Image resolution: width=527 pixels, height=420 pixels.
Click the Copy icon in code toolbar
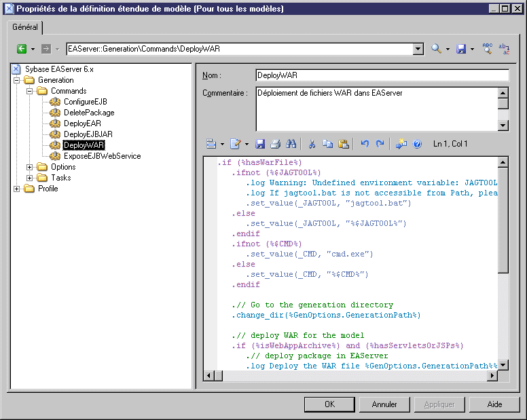328,144
